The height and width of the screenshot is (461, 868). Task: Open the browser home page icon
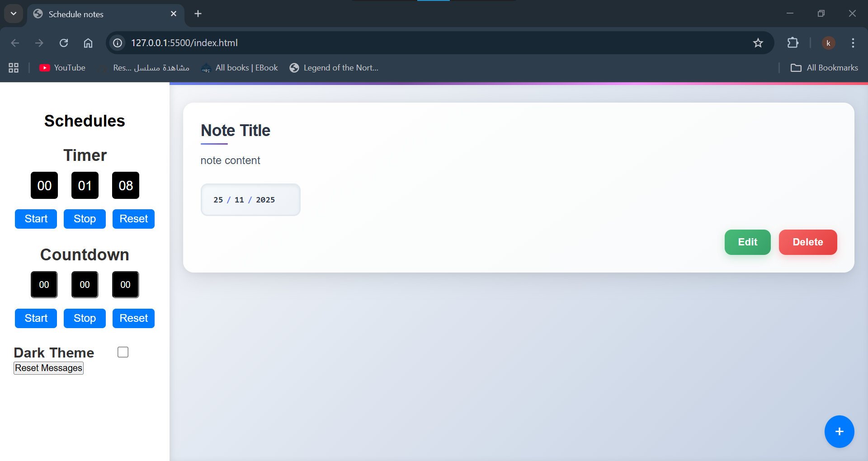pyautogui.click(x=88, y=43)
